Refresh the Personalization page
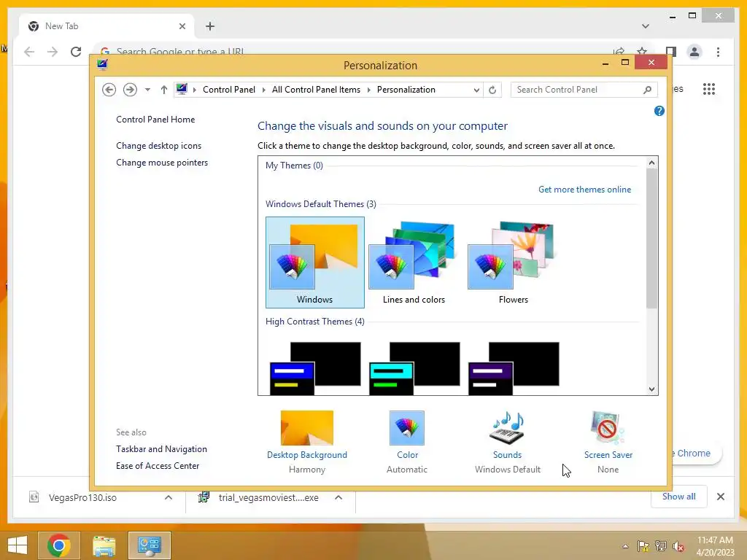The width and height of the screenshot is (747, 560). (492, 90)
